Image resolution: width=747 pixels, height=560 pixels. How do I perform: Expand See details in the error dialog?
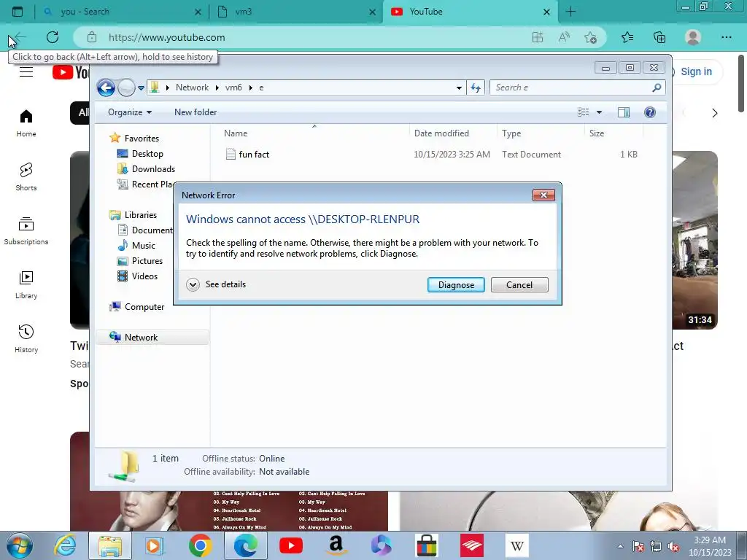coord(216,284)
